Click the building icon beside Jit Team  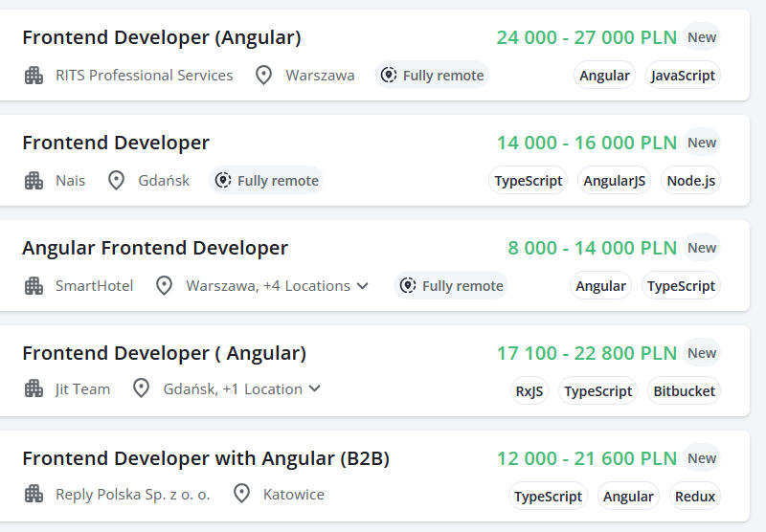[x=34, y=388]
